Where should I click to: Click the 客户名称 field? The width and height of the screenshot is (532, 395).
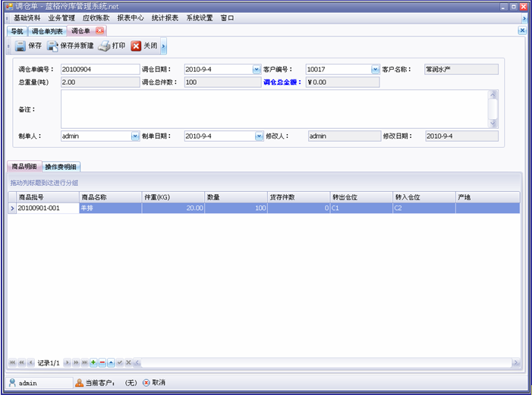click(x=461, y=70)
